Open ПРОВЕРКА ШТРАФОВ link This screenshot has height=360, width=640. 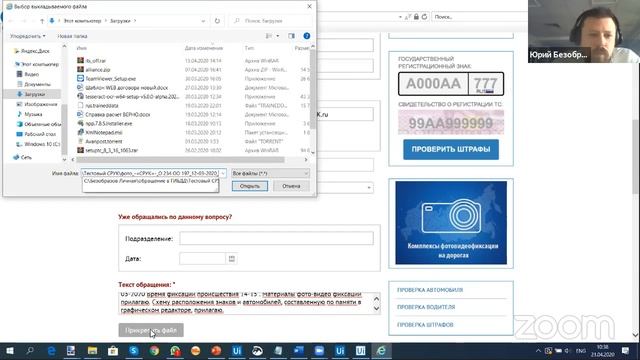click(425, 325)
